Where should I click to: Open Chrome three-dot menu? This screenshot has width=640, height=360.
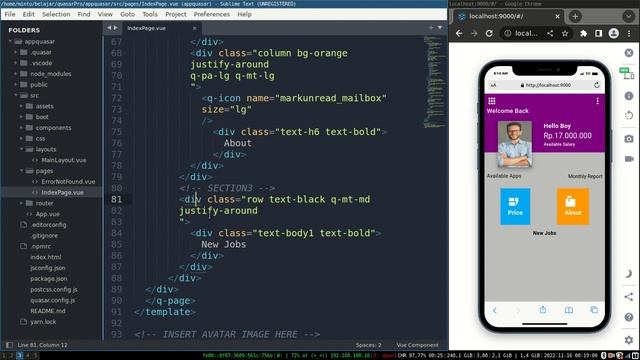click(629, 33)
